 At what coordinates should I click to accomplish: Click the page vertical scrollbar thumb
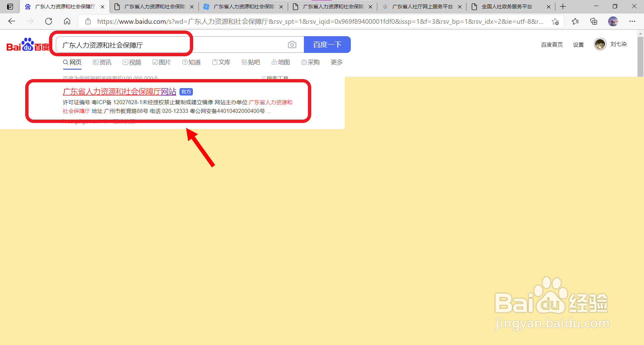pyautogui.click(x=640, y=57)
